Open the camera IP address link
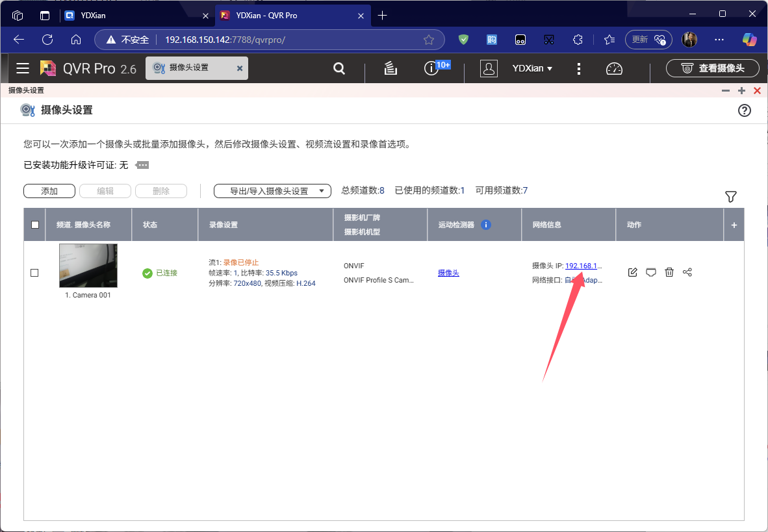 point(583,266)
